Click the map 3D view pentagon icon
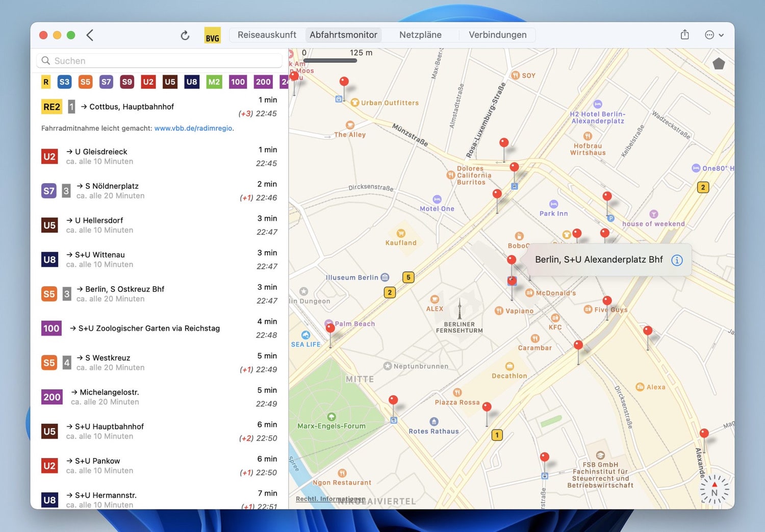Viewport: 765px width, 532px height. click(x=719, y=64)
